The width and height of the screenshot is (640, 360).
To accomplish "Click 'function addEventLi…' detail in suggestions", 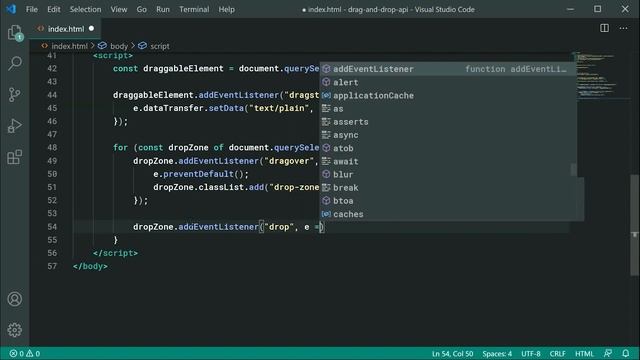I will click(x=516, y=69).
